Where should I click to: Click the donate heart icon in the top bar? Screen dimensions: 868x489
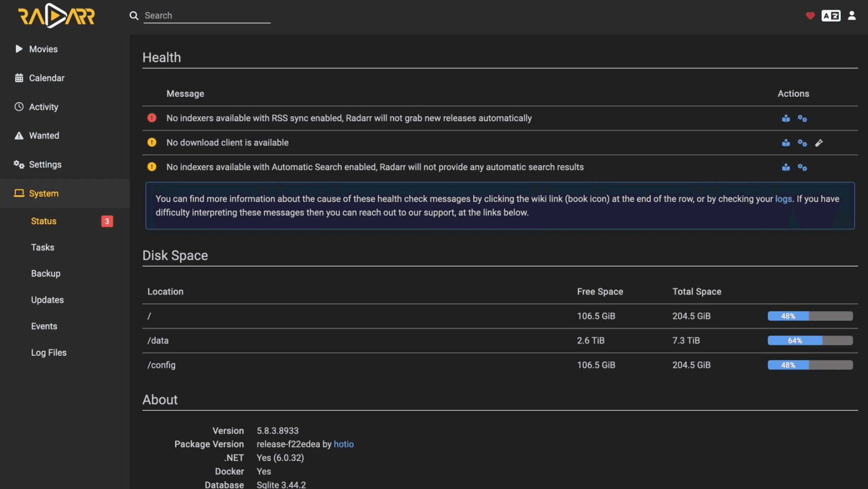pos(809,15)
